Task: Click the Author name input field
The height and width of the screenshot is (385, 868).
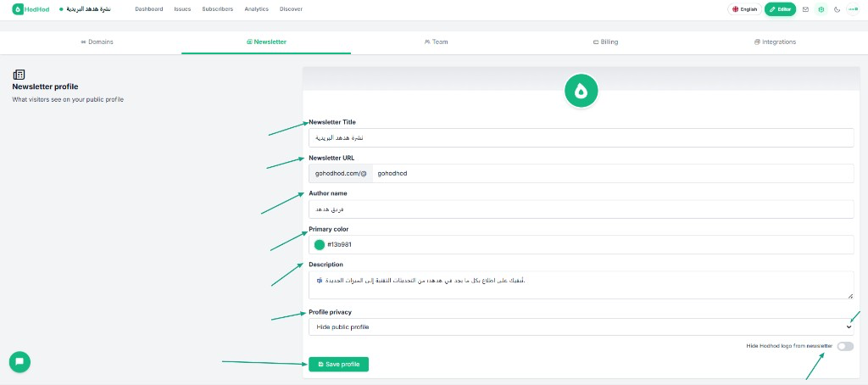Action: click(581, 209)
